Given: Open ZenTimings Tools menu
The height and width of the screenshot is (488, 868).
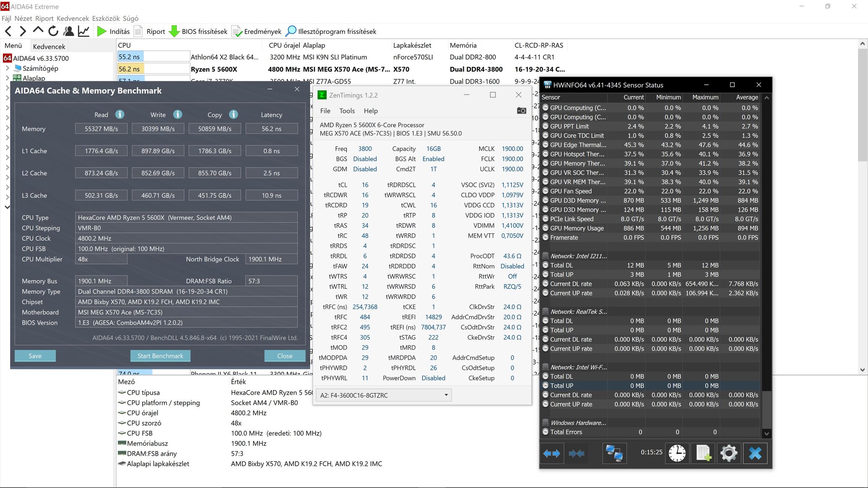Looking at the screenshot, I should coord(347,111).
